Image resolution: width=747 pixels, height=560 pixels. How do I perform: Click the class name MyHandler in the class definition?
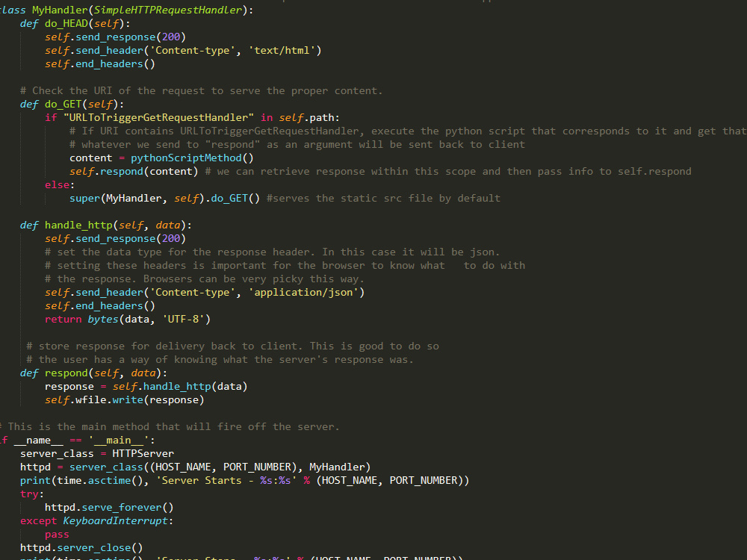(x=60, y=10)
